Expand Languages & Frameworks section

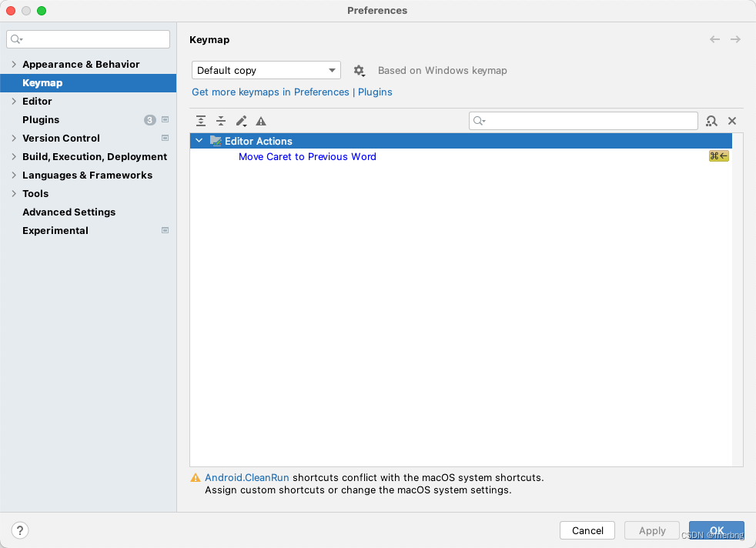pos(14,175)
